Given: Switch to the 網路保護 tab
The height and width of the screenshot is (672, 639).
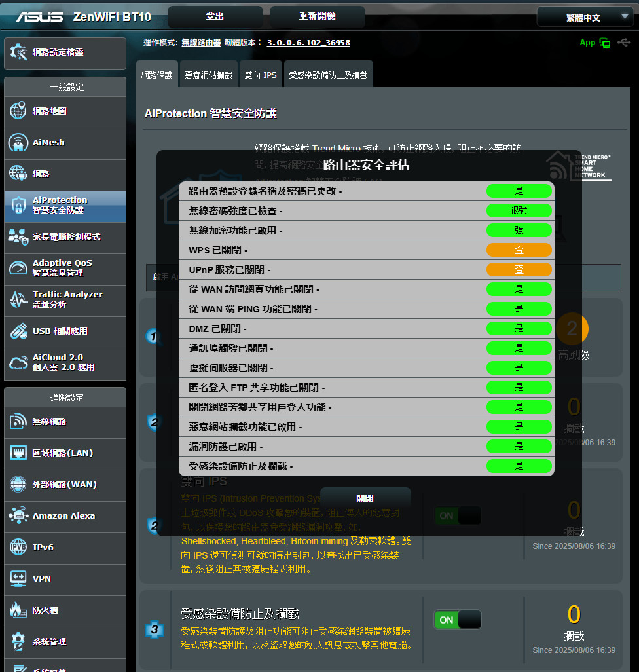Looking at the screenshot, I should [x=156, y=75].
